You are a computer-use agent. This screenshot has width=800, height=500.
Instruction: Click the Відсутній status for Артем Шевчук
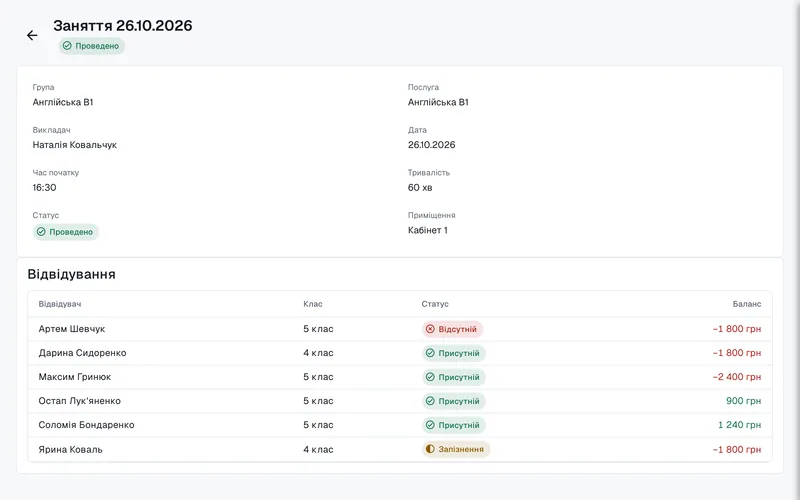452,329
